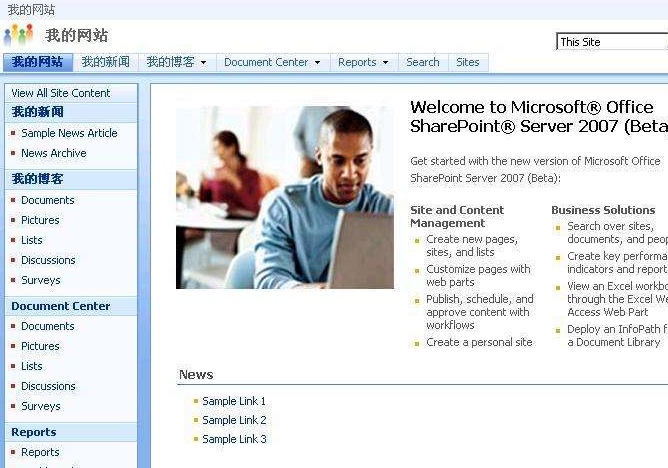Screen dimensions: 668x468
Task: Open Surveys under 我的博客
Action: point(40,280)
